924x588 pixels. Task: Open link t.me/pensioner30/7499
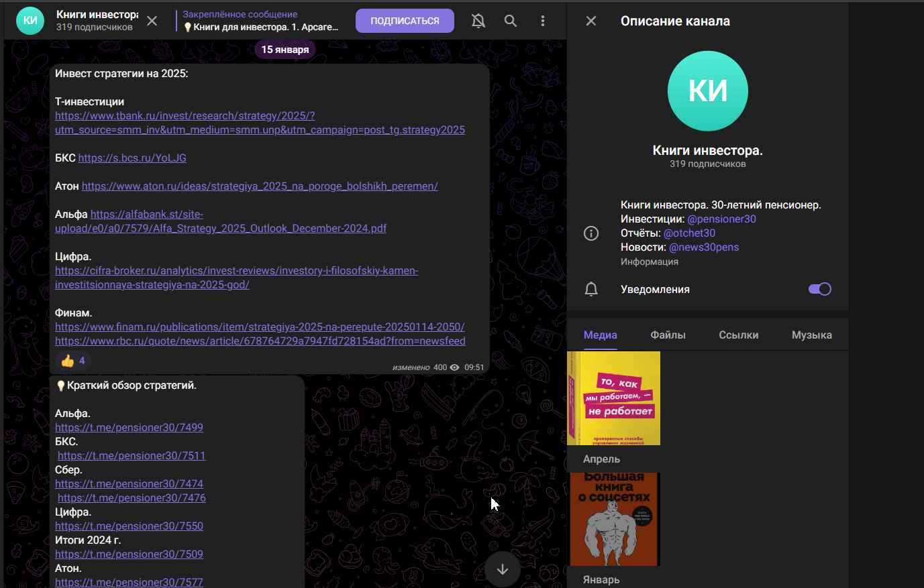click(129, 428)
